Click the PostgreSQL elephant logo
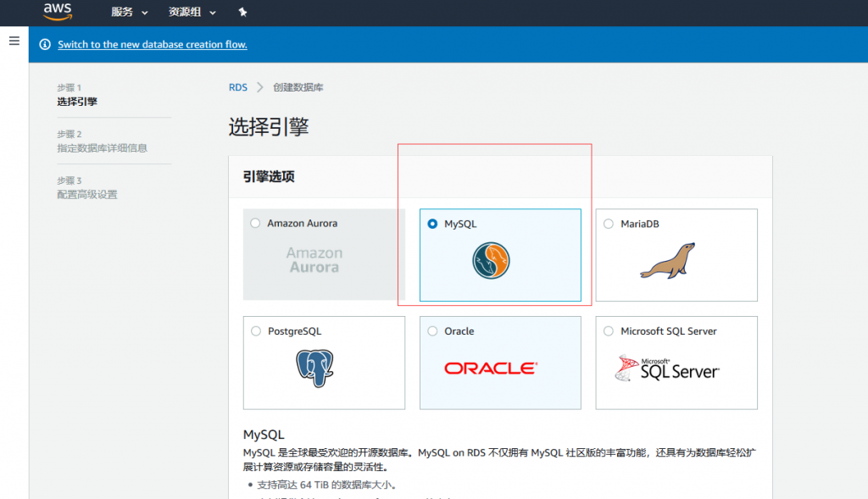The image size is (868, 499). [314, 368]
